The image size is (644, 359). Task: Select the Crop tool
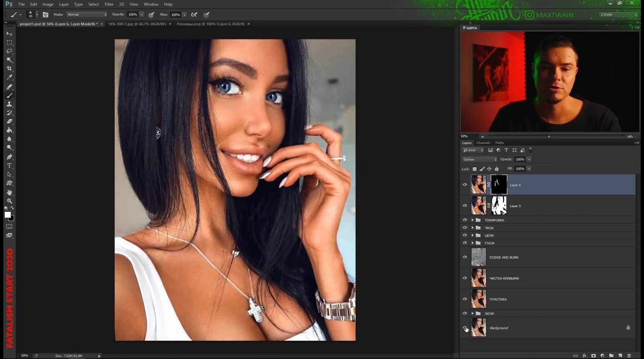coord(9,69)
